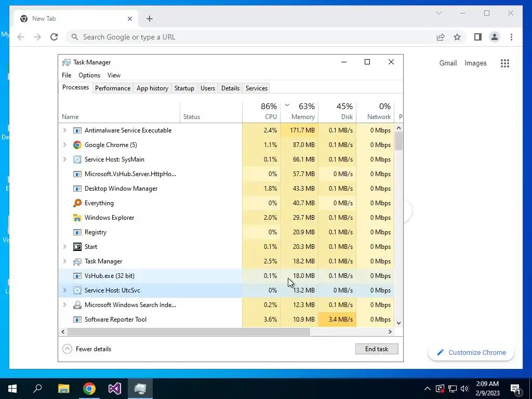
Task: Switch to the App history tab
Action: click(152, 88)
